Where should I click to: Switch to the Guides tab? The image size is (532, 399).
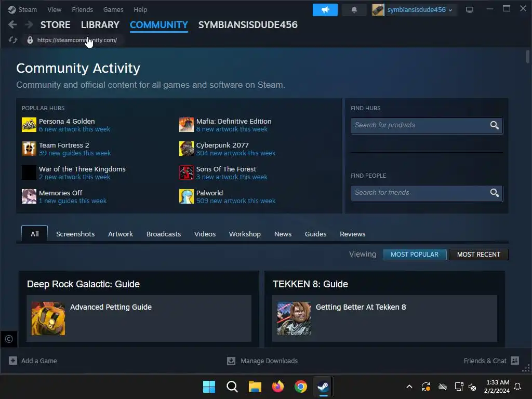315,234
